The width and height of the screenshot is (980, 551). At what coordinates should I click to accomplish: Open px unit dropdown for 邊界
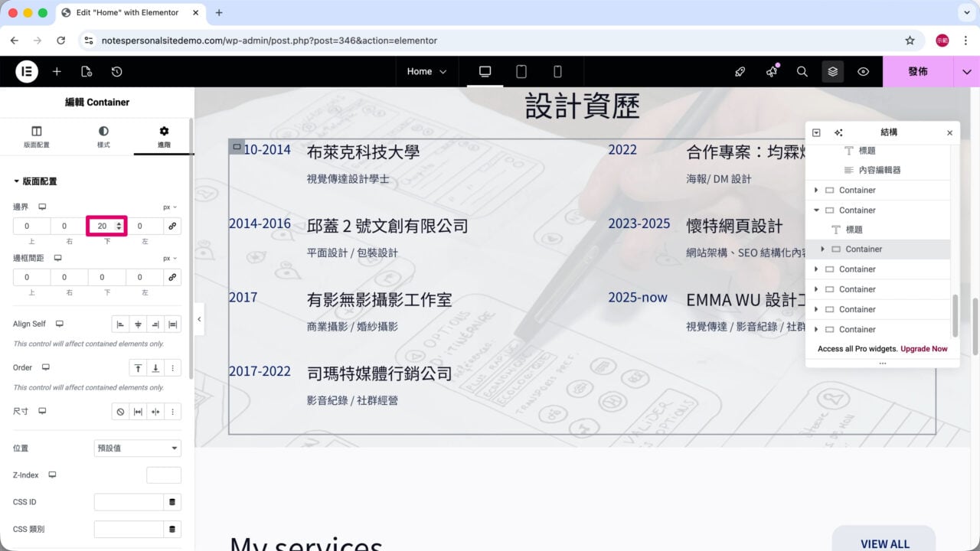[x=170, y=207]
